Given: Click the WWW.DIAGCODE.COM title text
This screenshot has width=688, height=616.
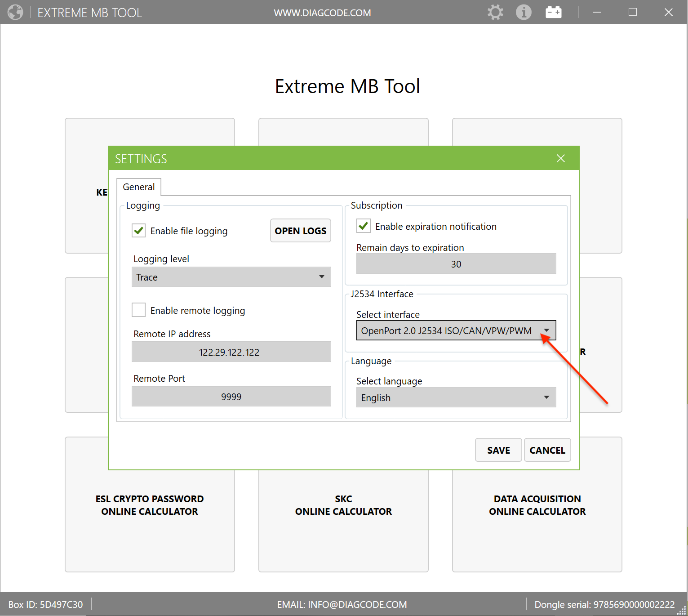Looking at the screenshot, I should click(323, 13).
